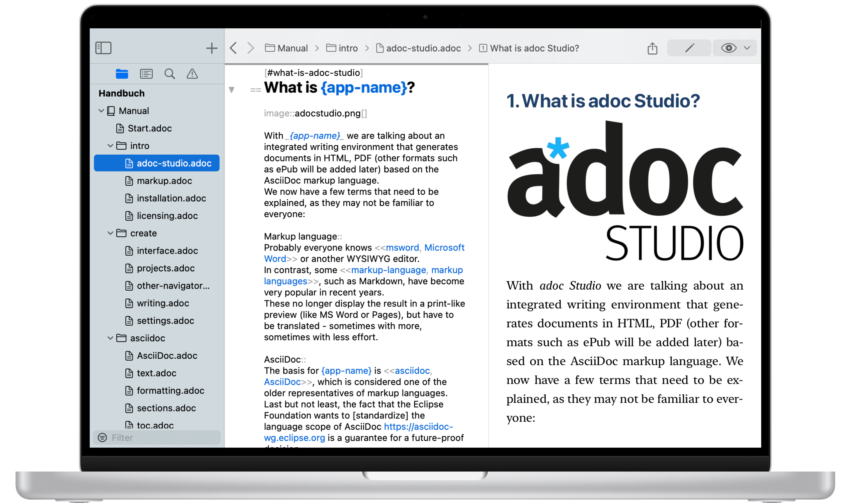This screenshot has width=848, height=504.
Task: Click the Filter input field
Action: [157, 437]
